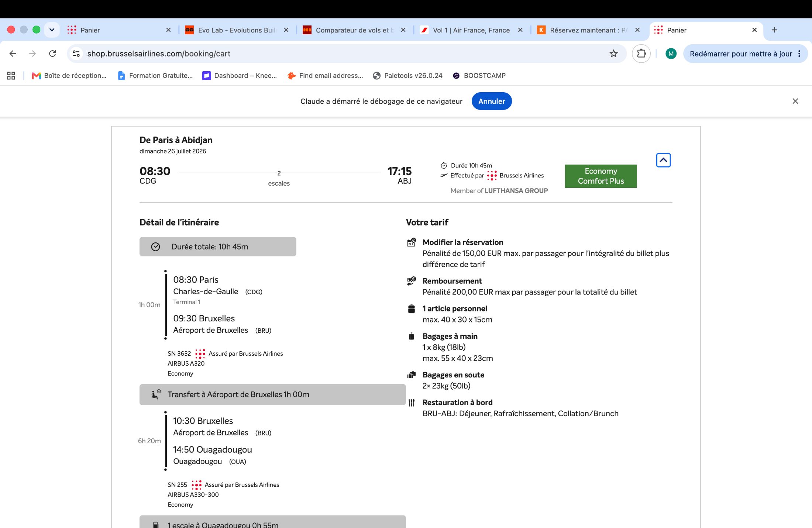This screenshot has height=528, width=812.
Task: Open Dashboard – Knee bookmark
Action: (x=240, y=76)
